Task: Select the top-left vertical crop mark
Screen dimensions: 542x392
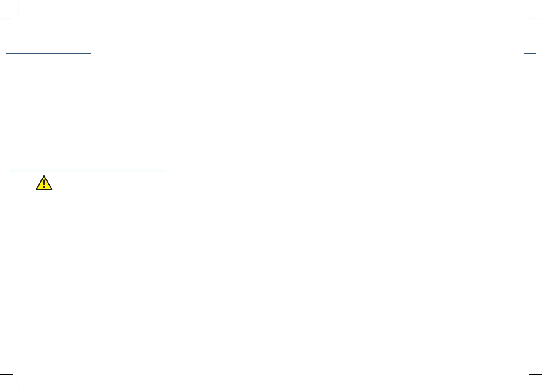Action: 18,6
